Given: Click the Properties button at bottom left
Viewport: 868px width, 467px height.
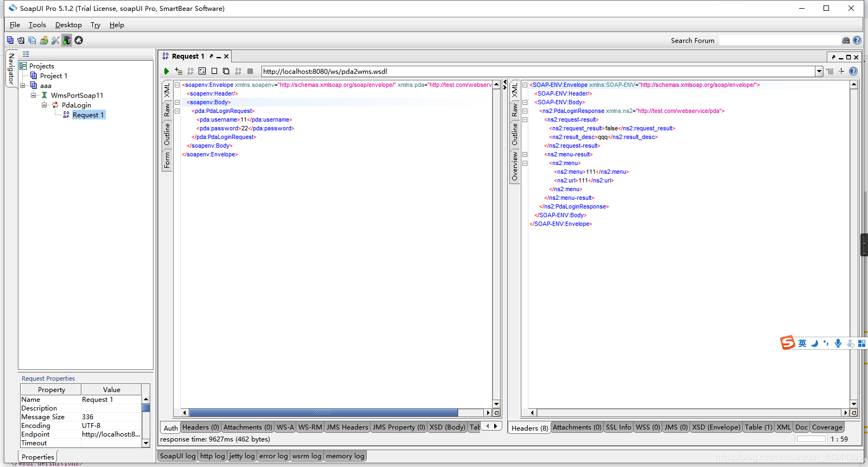Looking at the screenshot, I should 38,457.
